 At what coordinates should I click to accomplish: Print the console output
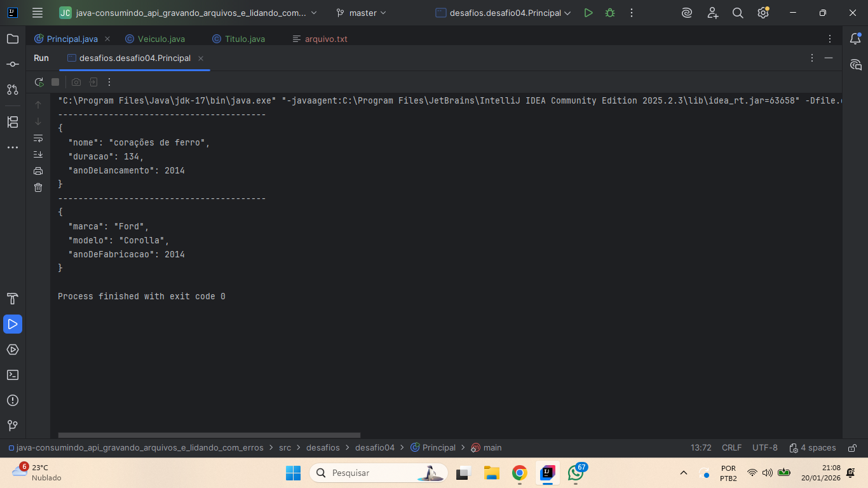pos(38,171)
